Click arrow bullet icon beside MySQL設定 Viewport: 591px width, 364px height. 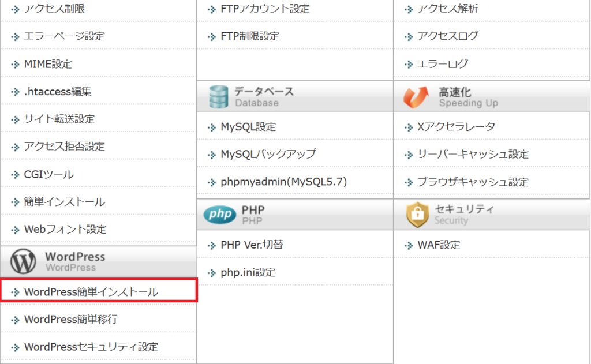point(212,127)
